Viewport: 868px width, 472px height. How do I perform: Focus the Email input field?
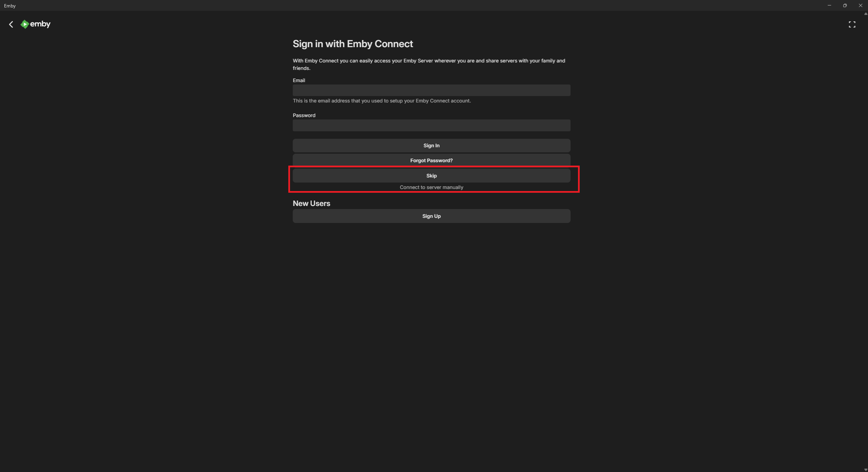(431, 90)
